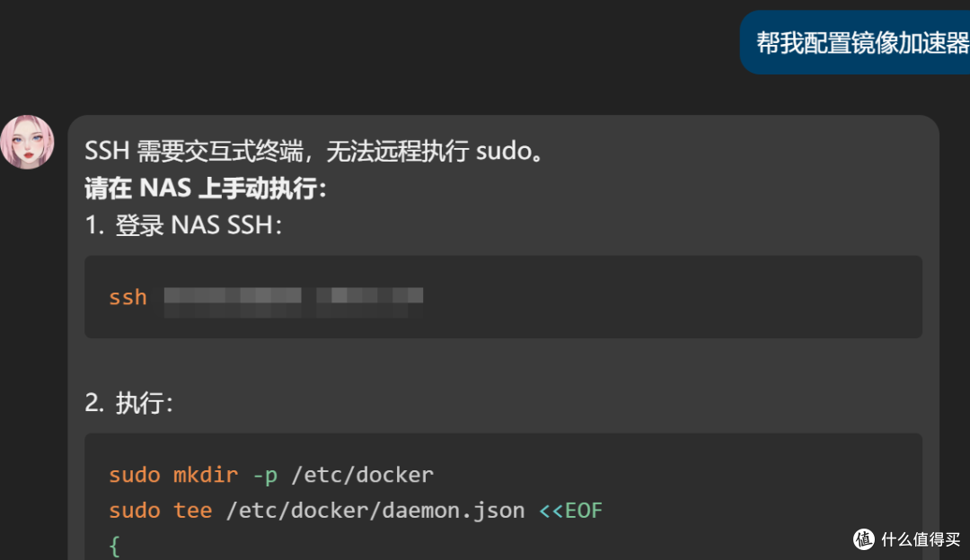Click the bold text 请在 NAS 上手动执行
The height and width of the screenshot is (560, 970).
click(x=207, y=188)
